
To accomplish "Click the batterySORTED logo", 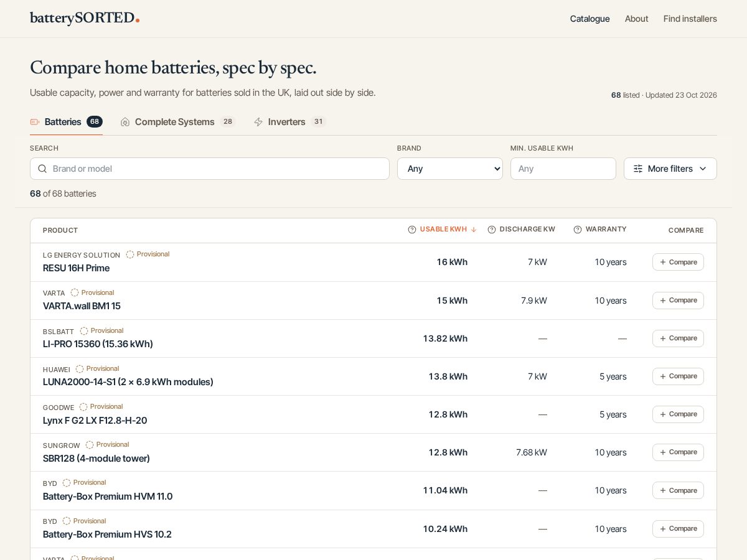I will coord(85,19).
